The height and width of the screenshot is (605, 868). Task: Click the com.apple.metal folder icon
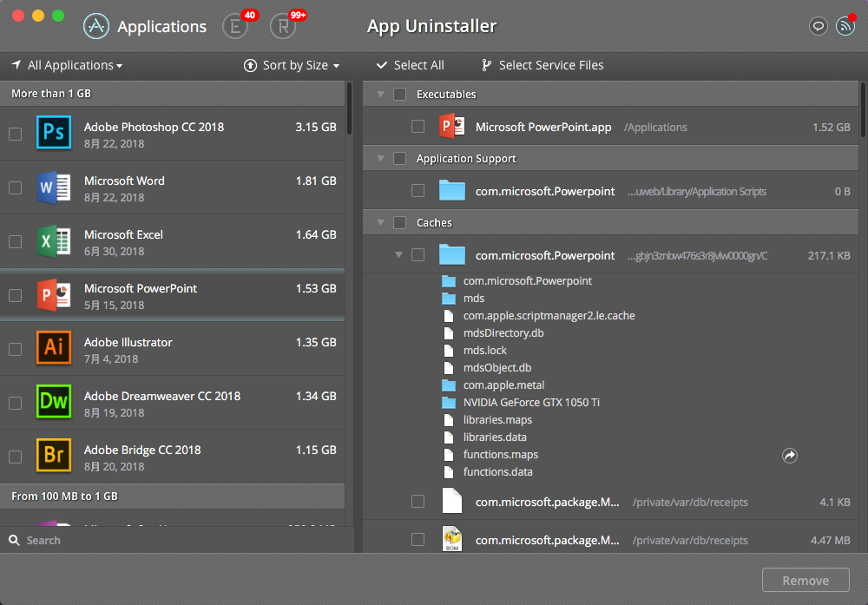[x=449, y=385]
